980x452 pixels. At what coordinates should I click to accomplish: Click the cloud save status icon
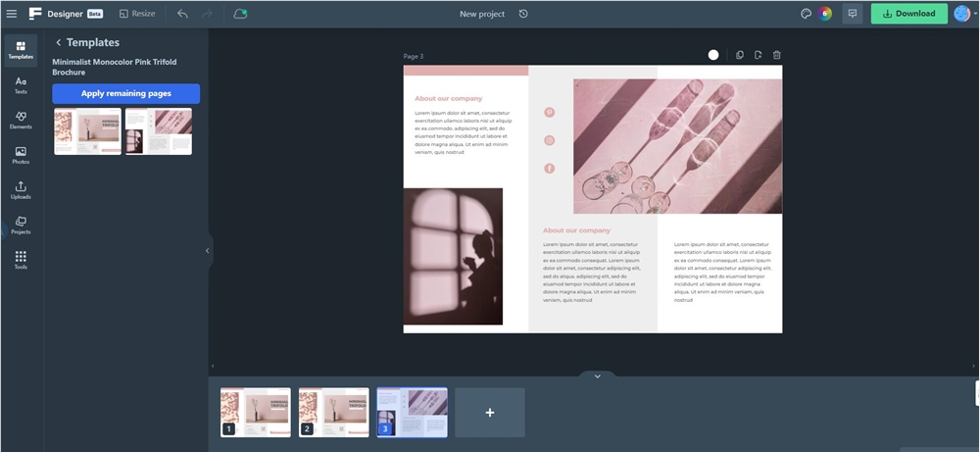click(x=240, y=14)
